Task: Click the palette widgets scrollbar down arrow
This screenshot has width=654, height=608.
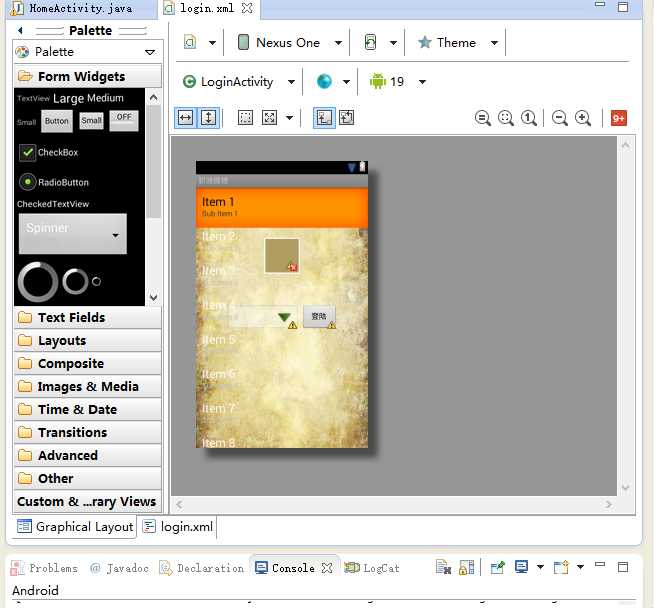Action: pos(153,297)
